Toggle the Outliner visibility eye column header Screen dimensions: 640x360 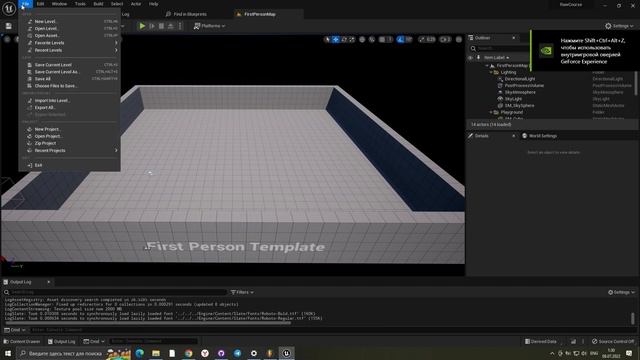click(x=471, y=58)
